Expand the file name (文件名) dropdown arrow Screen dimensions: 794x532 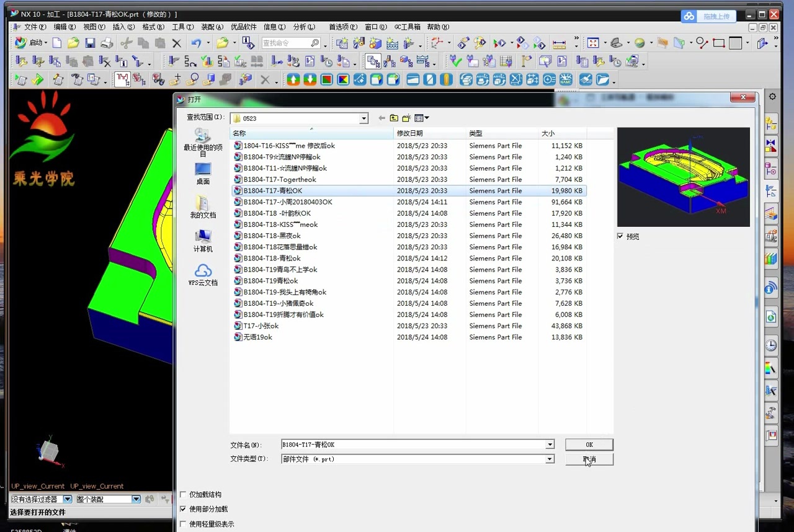click(550, 445)
